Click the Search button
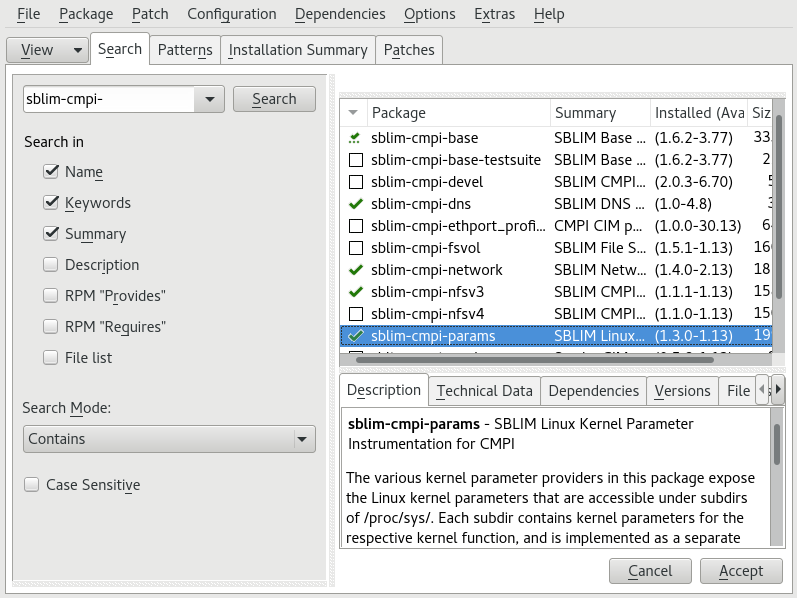Screen dimensions: 797x598 pos(274,99)
